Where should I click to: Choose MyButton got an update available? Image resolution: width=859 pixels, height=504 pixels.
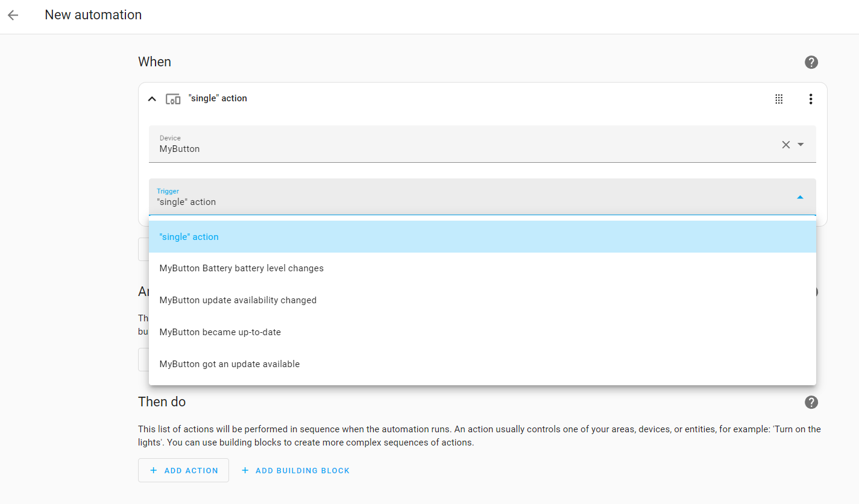229,364
